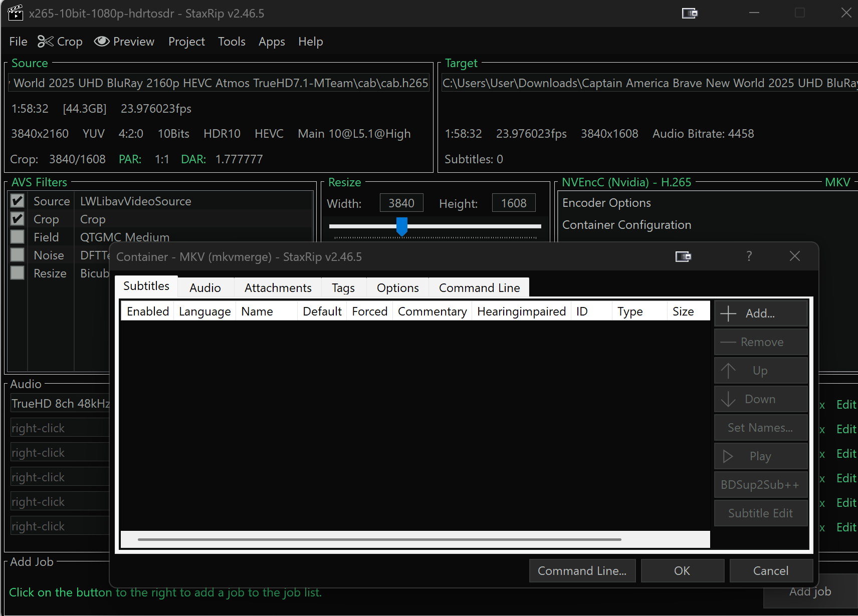The width and height of the screenshot is (858, 616).
Task: Open the Command Line... button
Action: [582, 571]
